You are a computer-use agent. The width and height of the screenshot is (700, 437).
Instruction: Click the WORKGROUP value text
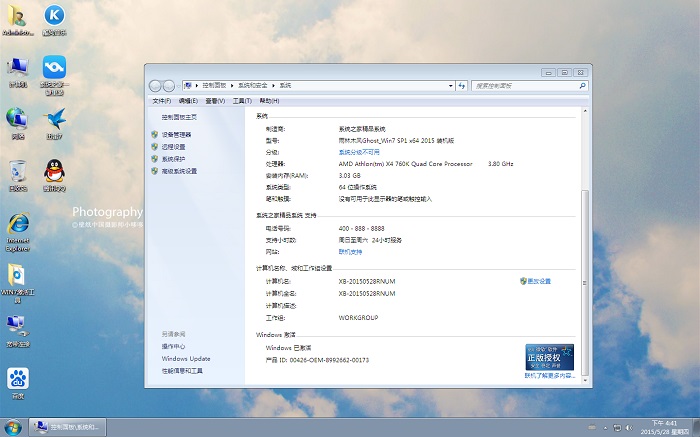tap(358, 318)
